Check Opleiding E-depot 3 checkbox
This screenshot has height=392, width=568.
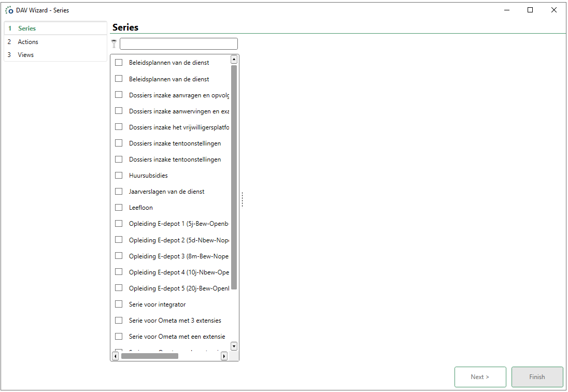[x=119, y=256]
